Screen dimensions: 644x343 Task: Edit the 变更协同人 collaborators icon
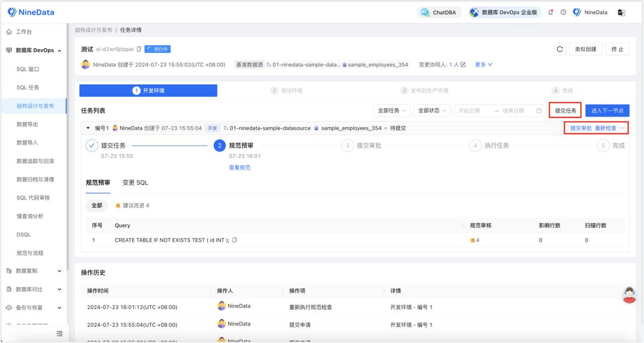coord(463,64)
